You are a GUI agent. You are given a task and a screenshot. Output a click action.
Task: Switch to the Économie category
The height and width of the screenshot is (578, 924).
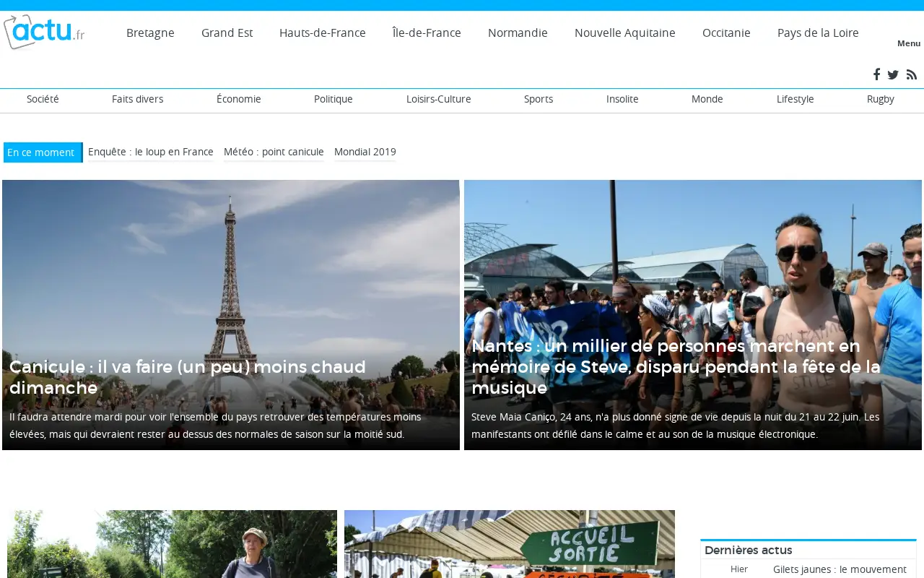click(239, 99)
